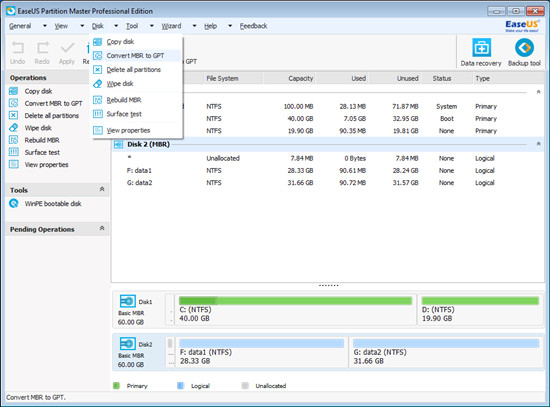
Task: Click the Undo toolbar icon
Action: tap(18, 48)
